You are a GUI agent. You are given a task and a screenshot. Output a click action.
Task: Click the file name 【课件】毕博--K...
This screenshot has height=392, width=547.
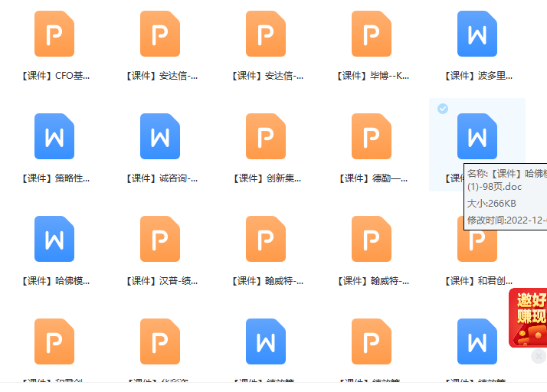(373, 76)
